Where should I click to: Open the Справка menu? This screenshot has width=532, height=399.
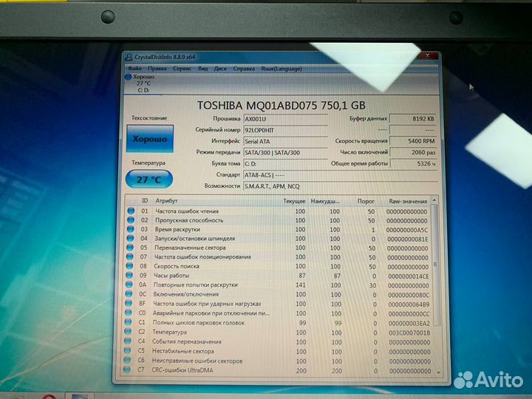(244, 69)
